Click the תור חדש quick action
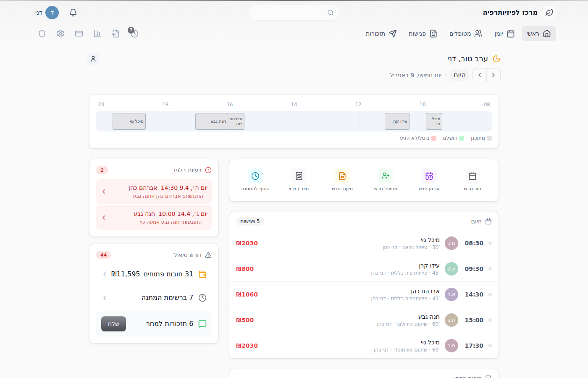The height and width of the screenshot is (378, 588). (x=472, y=180)
